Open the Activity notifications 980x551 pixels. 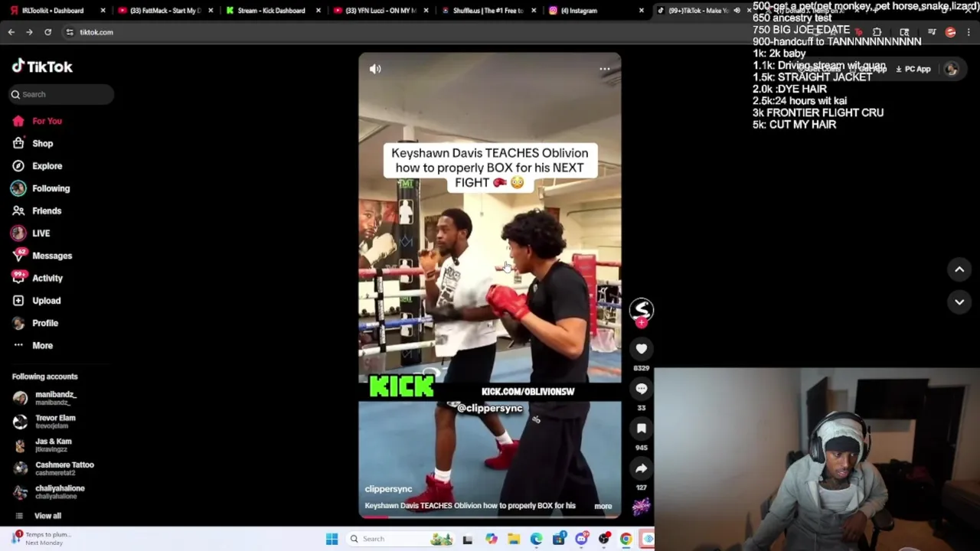pyautogui.click(x=37, y=278)
